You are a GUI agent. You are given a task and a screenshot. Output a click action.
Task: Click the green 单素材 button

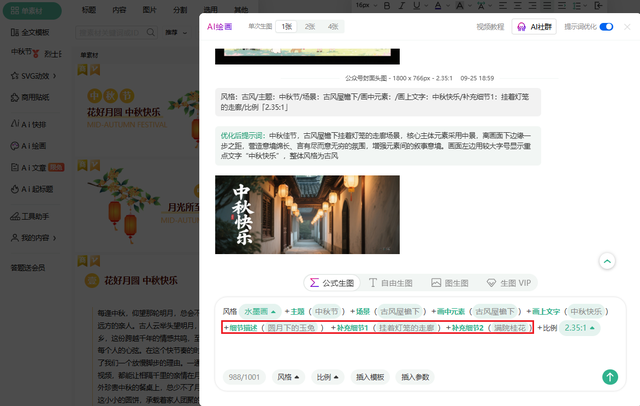coord(32,11)
